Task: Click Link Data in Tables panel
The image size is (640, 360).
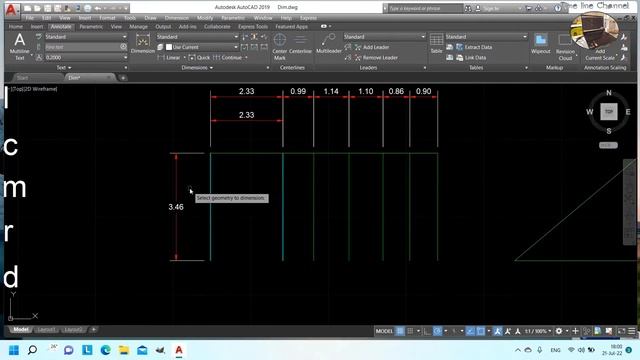Action: [x=471, y=58]
